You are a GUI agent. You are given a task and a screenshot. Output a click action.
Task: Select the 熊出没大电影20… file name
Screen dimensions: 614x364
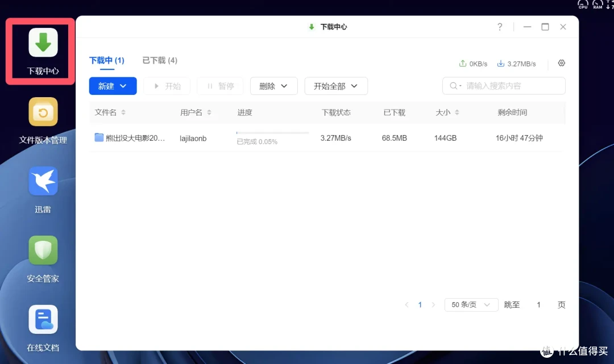pos(135,138)
